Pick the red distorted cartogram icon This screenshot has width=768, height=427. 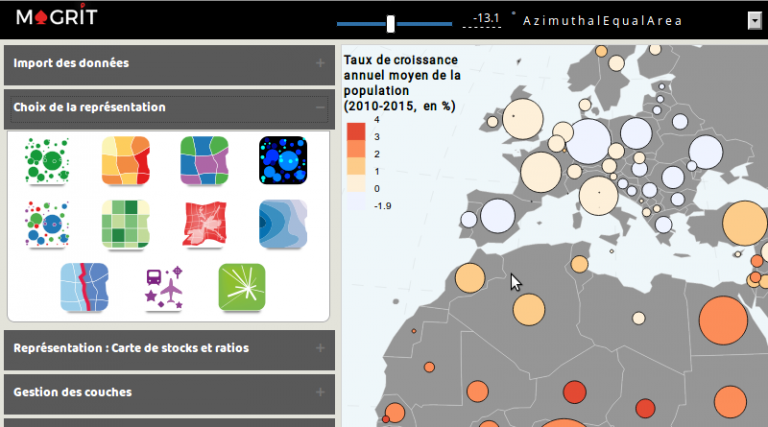[x=204, y=224]
